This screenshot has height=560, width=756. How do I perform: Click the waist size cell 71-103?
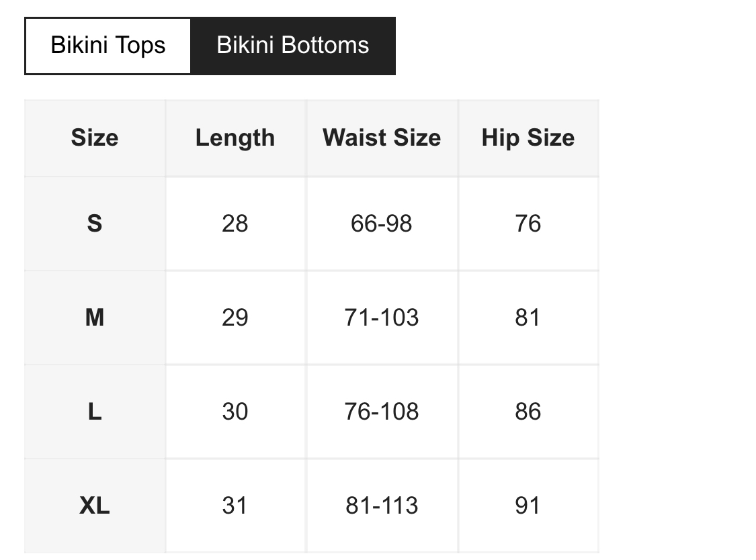pyautogui.click(x=382, y=317)
